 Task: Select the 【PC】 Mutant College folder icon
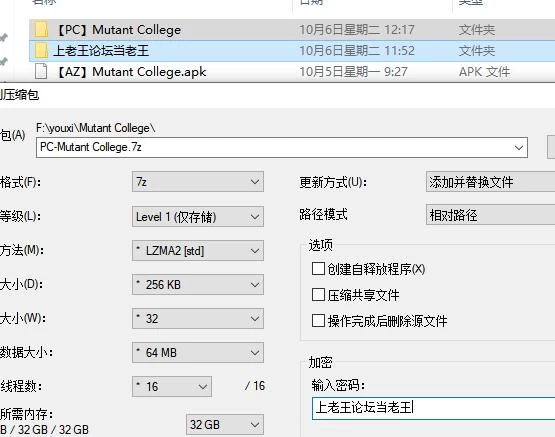tap(41, 30)
